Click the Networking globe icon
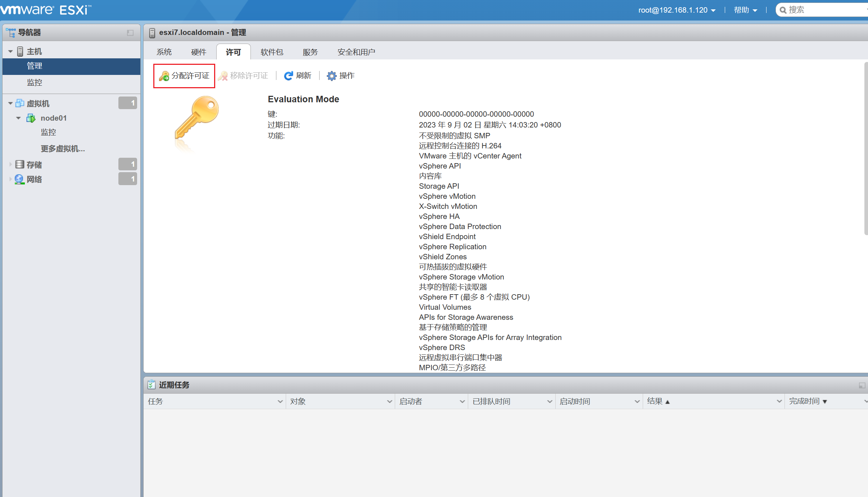Image resolution: width=868 pixels, height=497 pixels. point(19,179)
